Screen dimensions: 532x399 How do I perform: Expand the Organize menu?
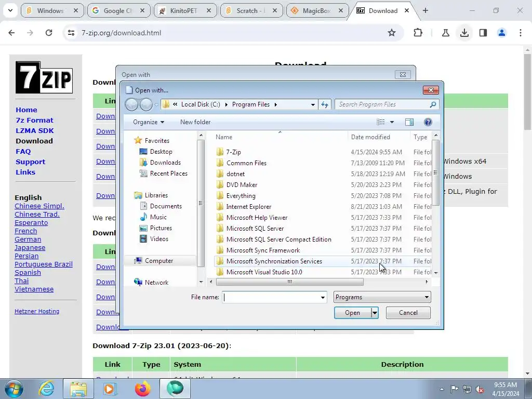point(149,122)
